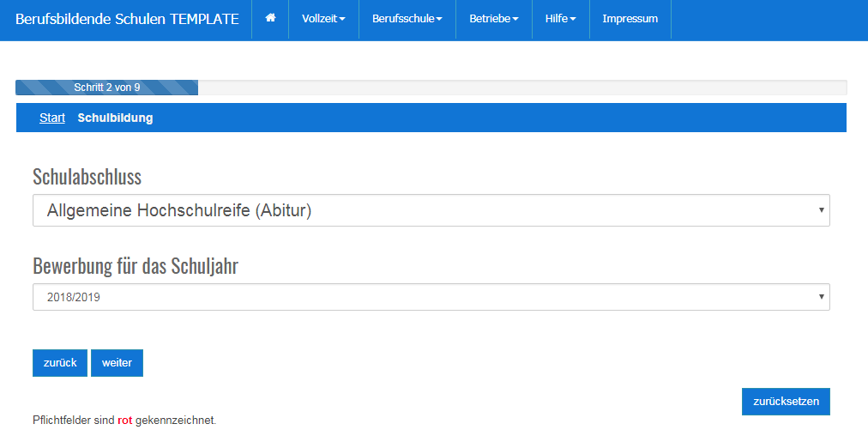The image size is (868, 436).
Task: Continue with the weiter button
Action: coord(117,363)
